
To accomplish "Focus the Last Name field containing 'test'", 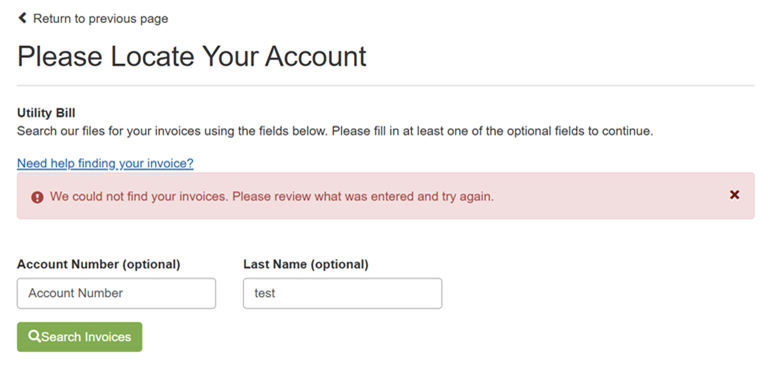I will pyautogui.click(x=343, y=293).
